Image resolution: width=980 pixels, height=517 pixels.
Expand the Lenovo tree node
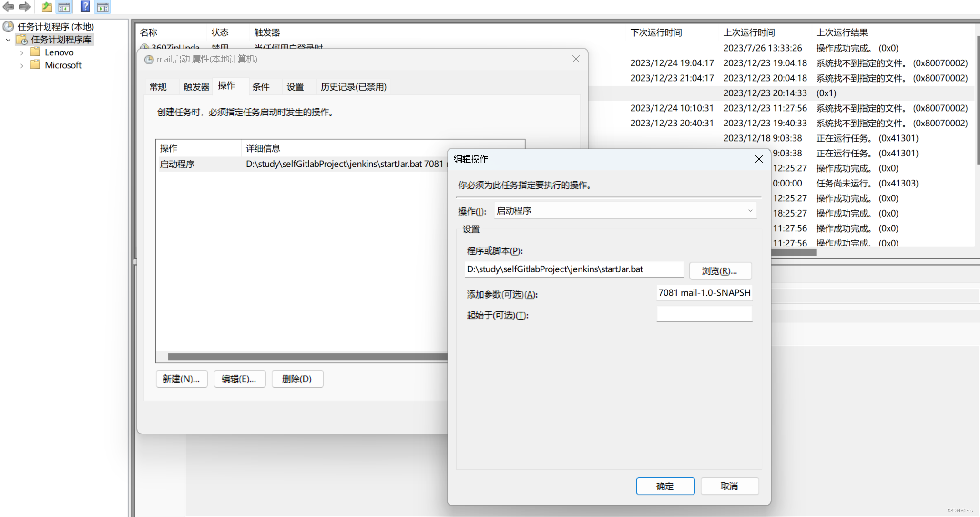[21, 52]
